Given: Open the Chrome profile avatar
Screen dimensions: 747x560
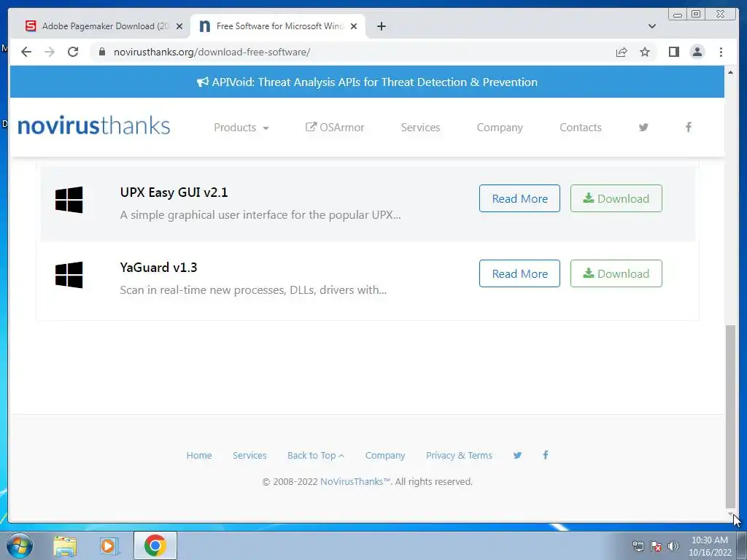Looking at the screenshot, I should coord(697,52).
